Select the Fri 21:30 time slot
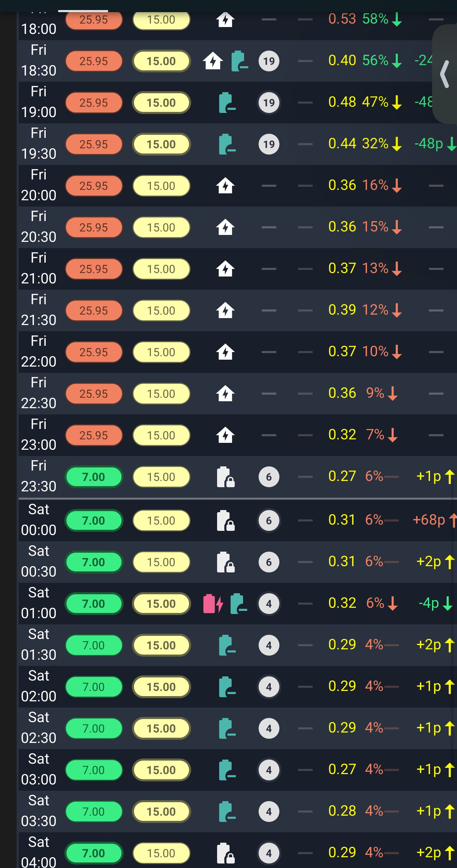The image size is (457, 868). pos(39,310)
